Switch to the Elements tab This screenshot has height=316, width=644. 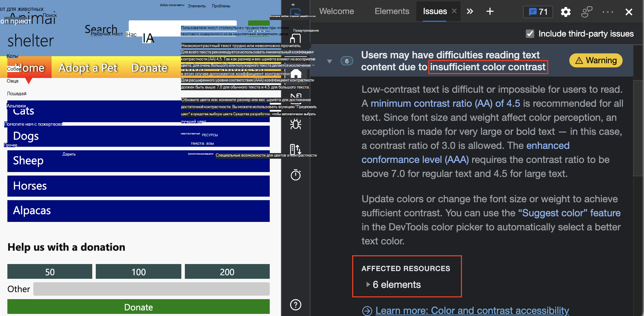pos(392,12)
